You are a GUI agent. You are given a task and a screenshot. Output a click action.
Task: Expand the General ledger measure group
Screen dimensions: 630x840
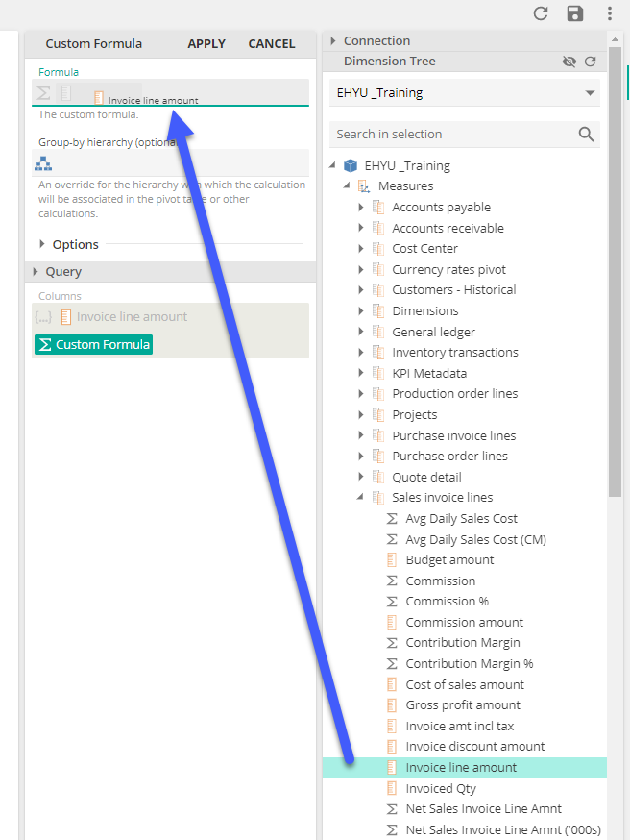(361, 332)
